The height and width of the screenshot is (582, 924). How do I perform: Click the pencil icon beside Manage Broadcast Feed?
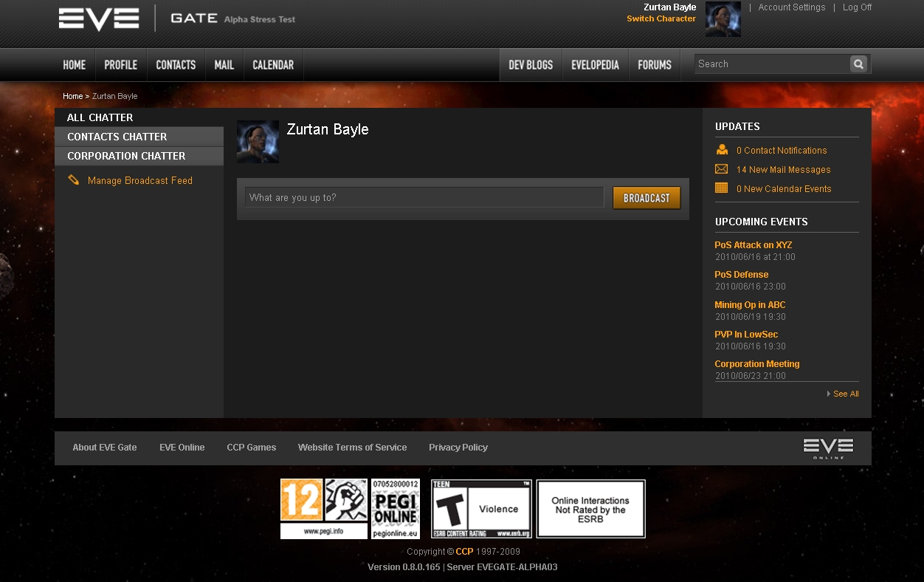tap(73, 179)
